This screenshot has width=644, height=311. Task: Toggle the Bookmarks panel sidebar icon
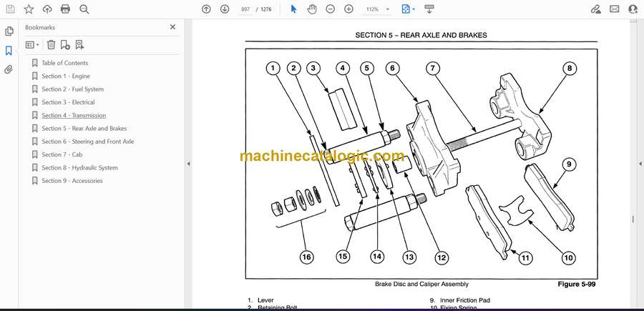[9, 51]
